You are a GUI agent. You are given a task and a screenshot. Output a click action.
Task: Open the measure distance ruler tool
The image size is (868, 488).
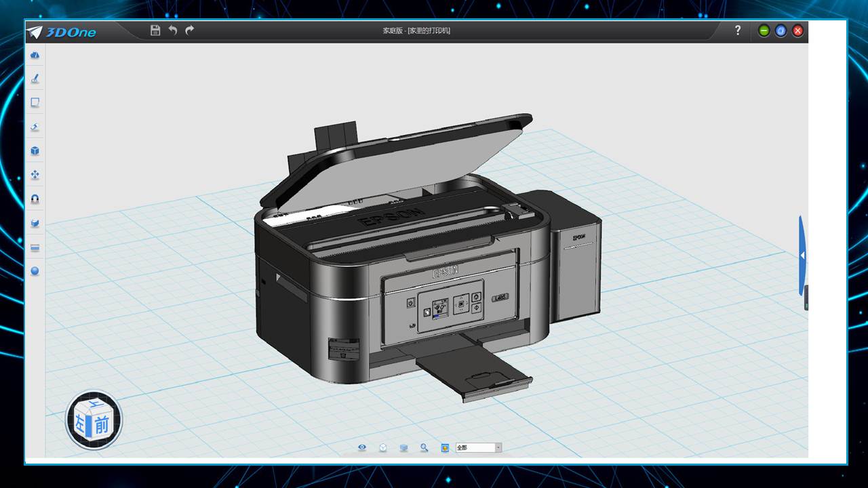pyautogui.click(x=35, y=247)
